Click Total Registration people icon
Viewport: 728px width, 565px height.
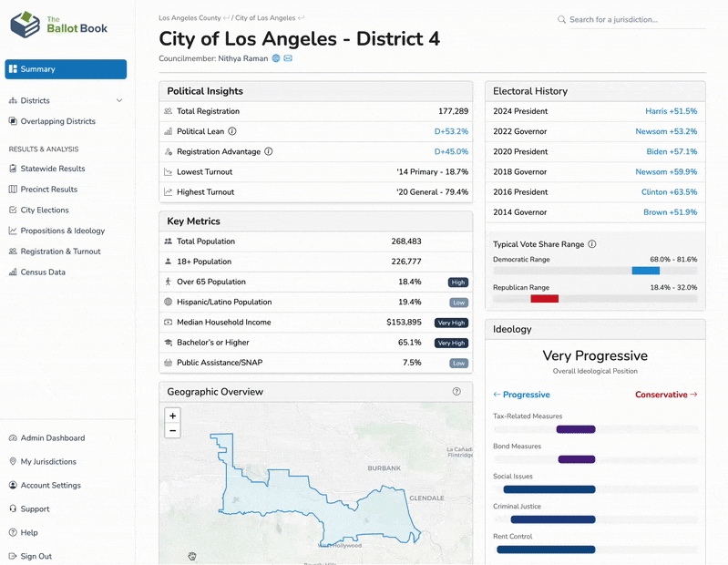pyautogui.click(x=168, y=111)
